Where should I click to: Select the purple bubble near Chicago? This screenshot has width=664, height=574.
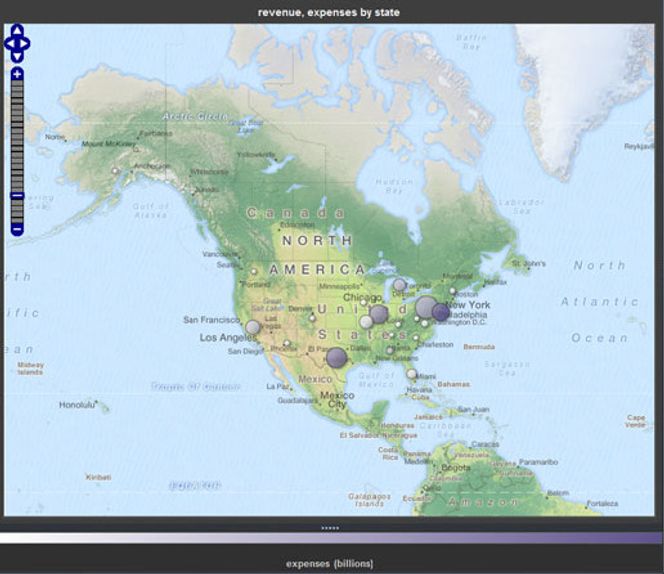click(x=379, y=314)
